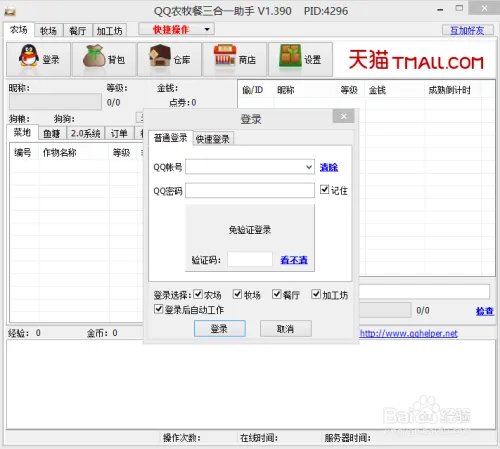Viewport: 500px width, 449px height.
Task: Open the 设置 settings icon
Action: (300, 59)
